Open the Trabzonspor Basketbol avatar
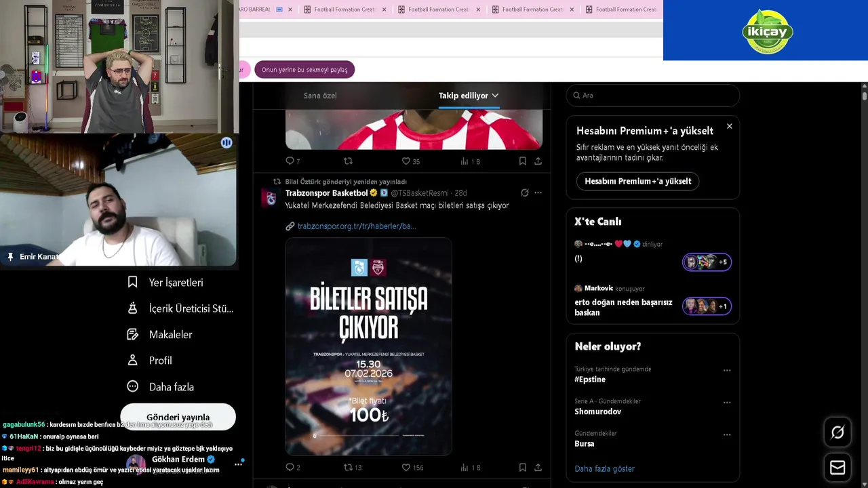 [271, 198]
